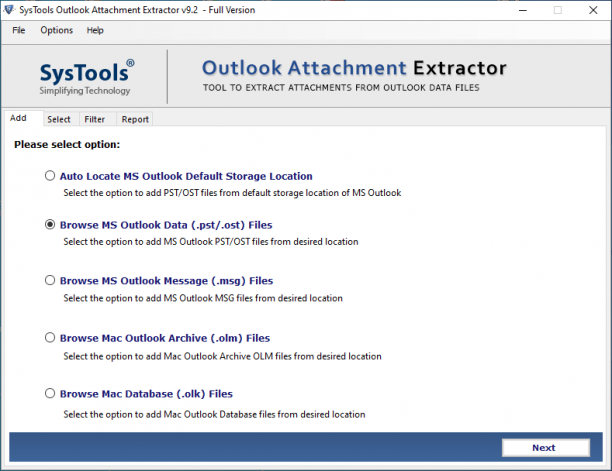Click the 'Please select option:' heading
The image size is (612, 471).
(x=67, y=144)
